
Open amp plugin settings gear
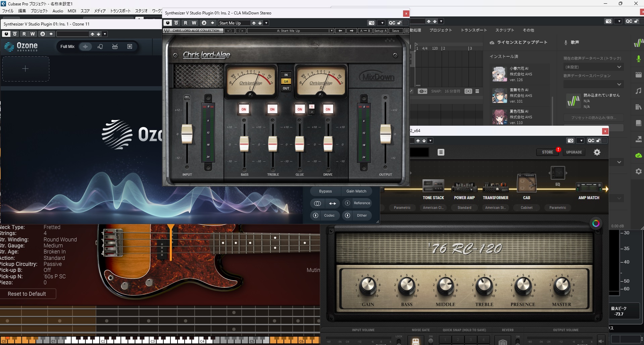coord(597,152)
